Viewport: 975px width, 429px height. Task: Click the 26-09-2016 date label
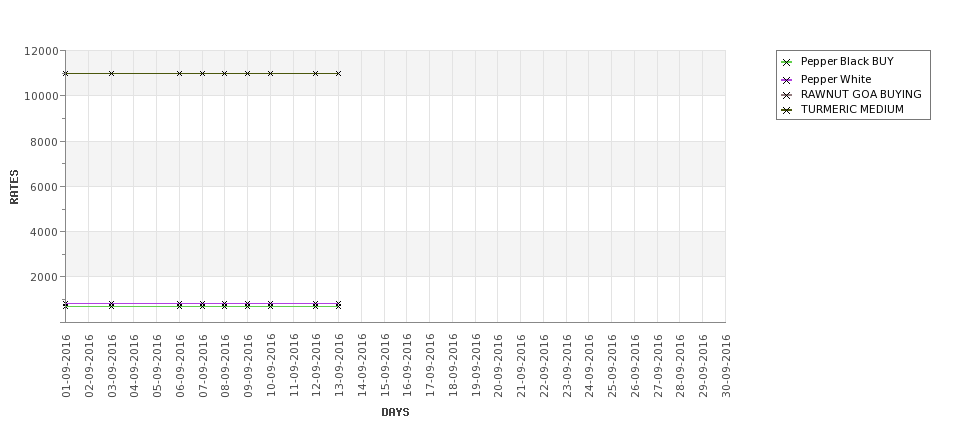point(635,366)
